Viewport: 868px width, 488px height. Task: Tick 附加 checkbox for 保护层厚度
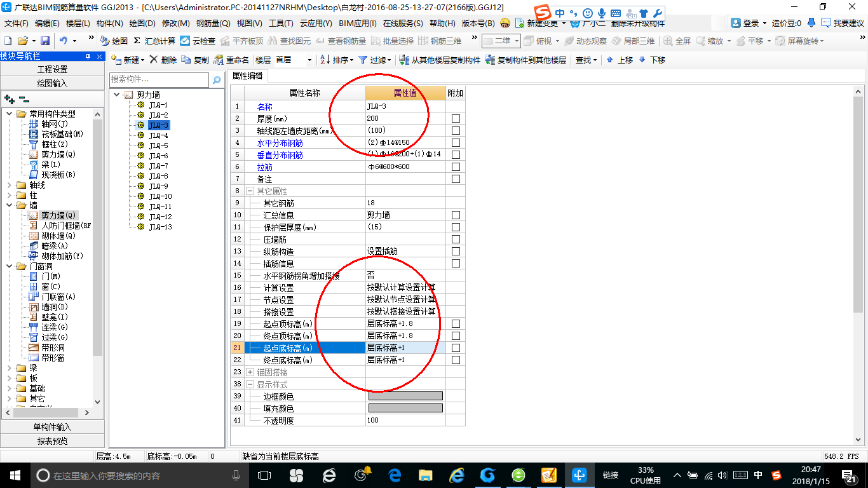coord(456,227)
